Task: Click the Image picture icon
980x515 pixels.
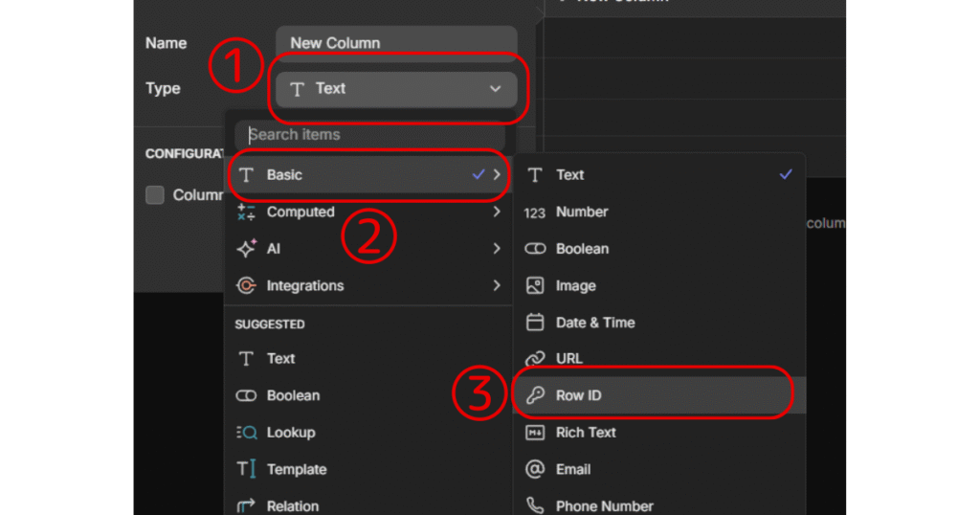Action: [535, 285]
